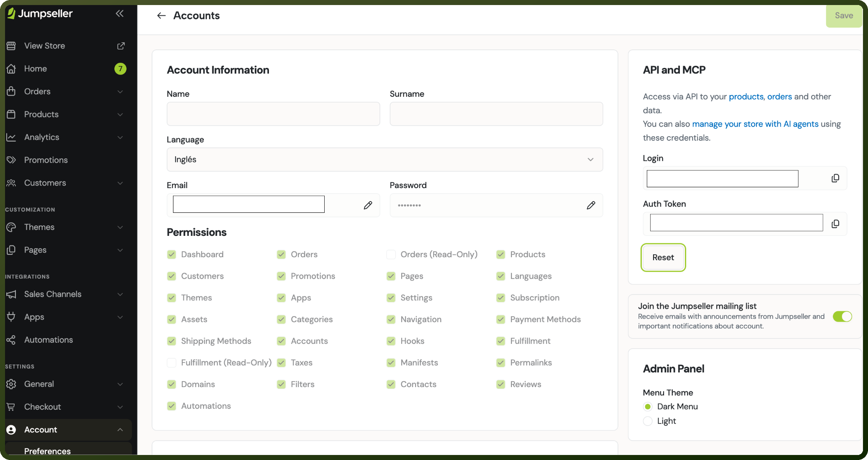868x460 pixels.
Task: Follow the orders API link
Action: (780, 96)
